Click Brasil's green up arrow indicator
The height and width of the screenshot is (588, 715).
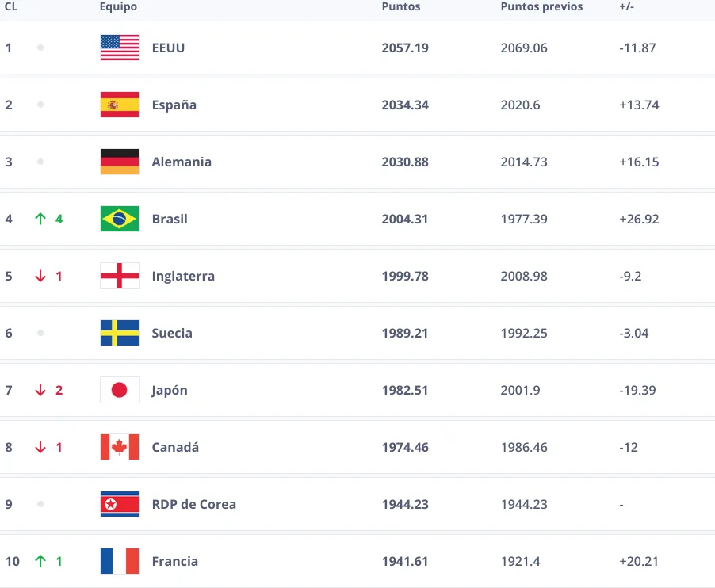tap(40, 219)
